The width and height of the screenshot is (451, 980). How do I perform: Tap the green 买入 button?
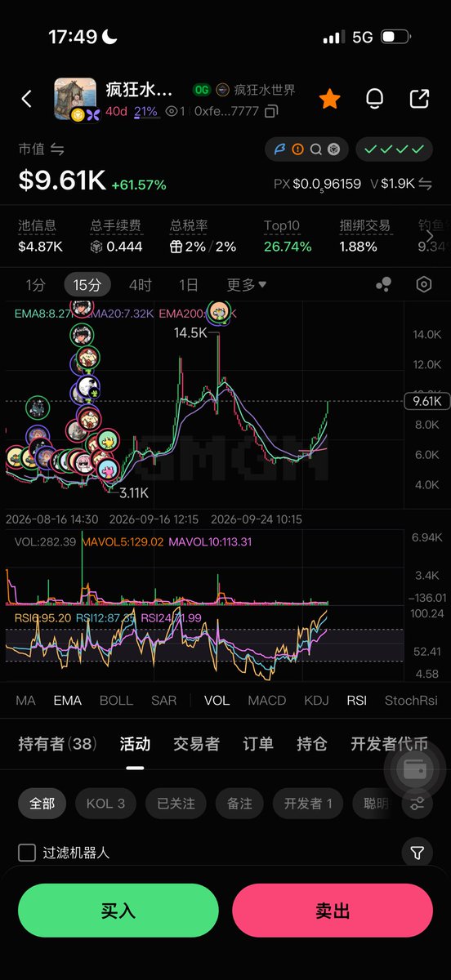pos(118,911)
